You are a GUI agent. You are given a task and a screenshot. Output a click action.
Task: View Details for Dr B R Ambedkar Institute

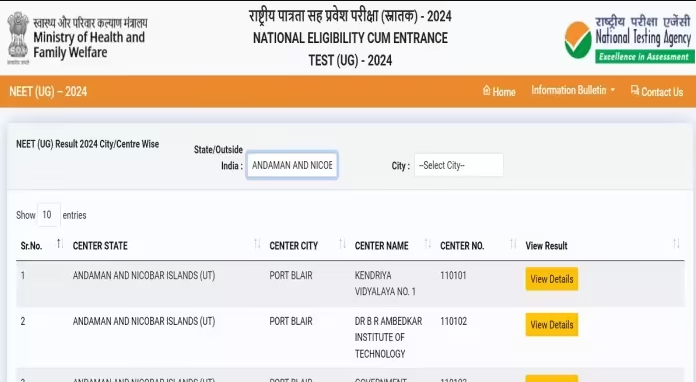tap(552, 325)
